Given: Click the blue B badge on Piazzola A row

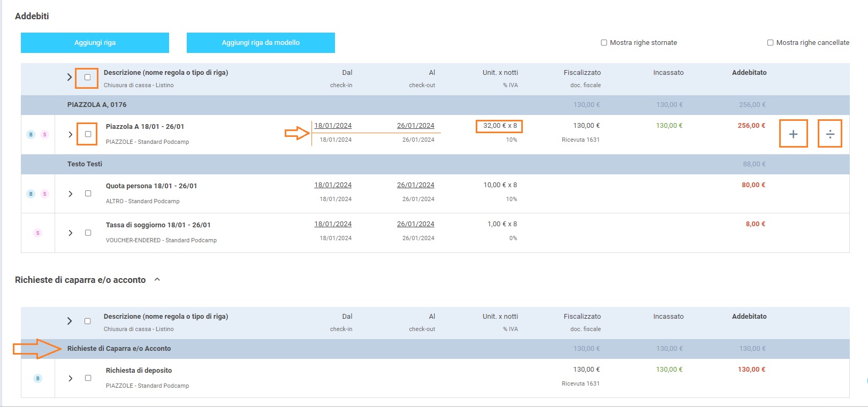Looking at the screenshot, I should [x=31, y=135].
